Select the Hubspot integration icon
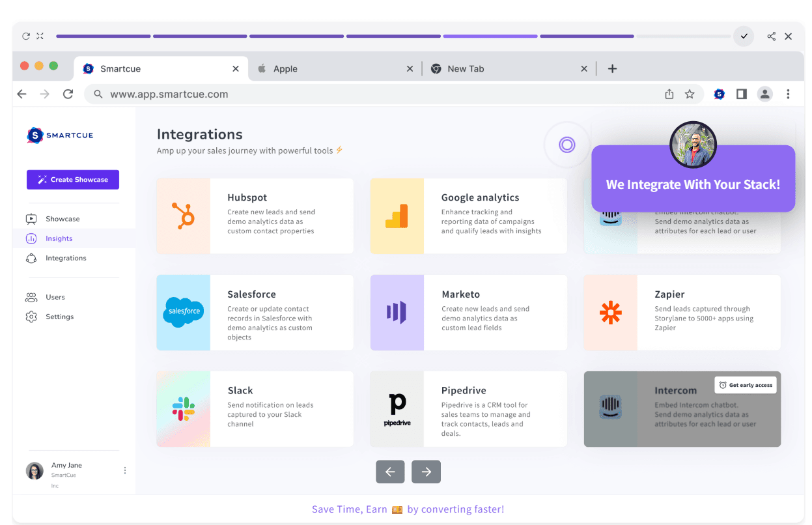Image resolution: width=812 pixels, height=525 pixels. tap(184, 216)
